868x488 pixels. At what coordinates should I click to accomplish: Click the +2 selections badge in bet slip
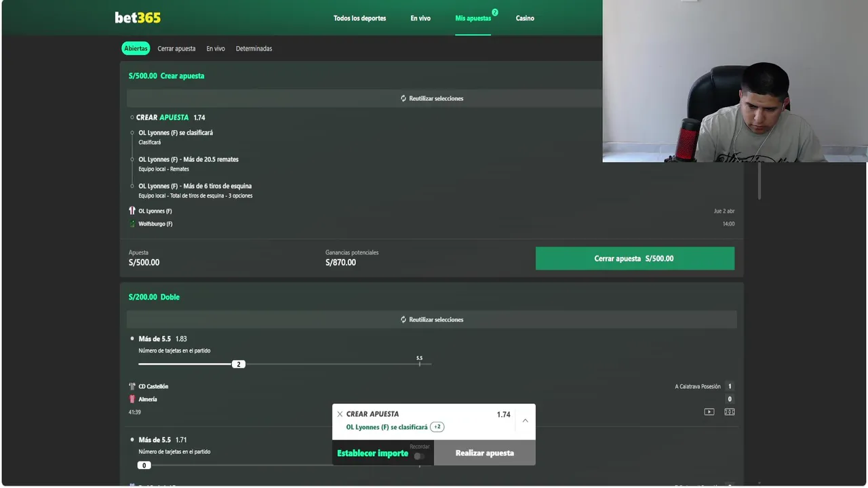[x=437, y=427]
